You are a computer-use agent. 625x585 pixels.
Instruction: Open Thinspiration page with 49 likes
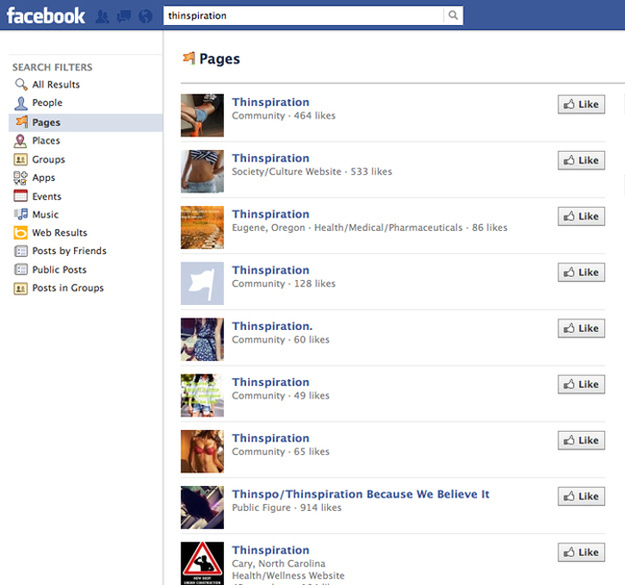click(271, 382)
